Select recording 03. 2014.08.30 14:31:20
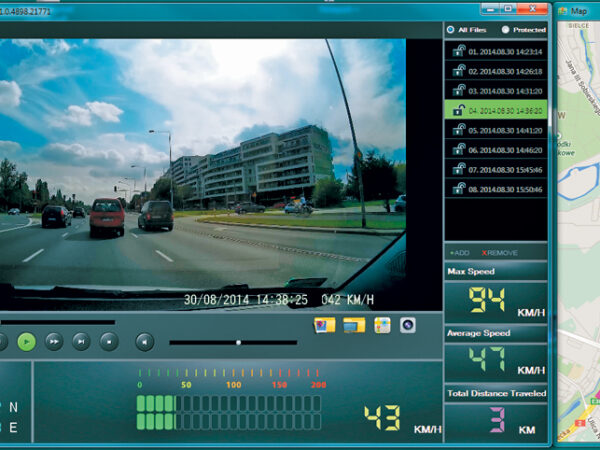This screenshot has height=450, width=600. (505, 90)
